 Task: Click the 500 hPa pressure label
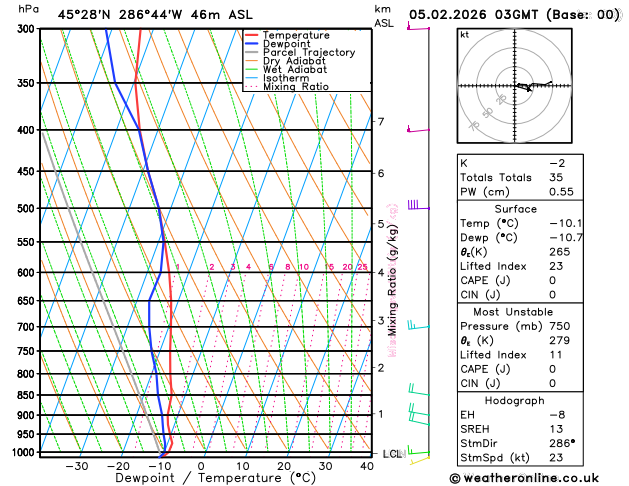(x=28, y=209)
